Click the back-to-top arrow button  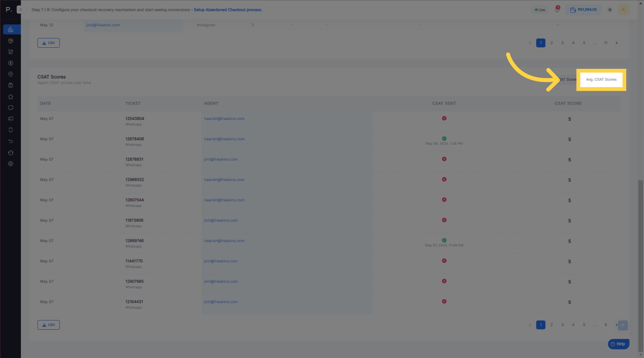(623, 325)
